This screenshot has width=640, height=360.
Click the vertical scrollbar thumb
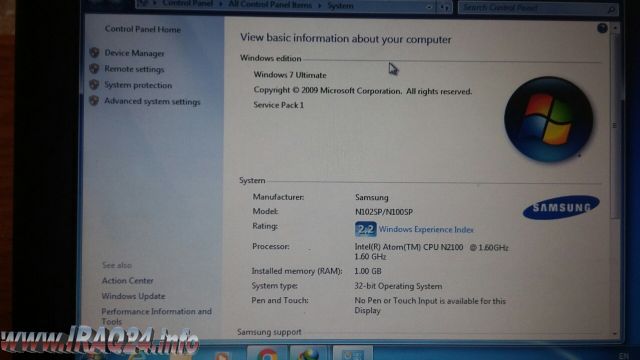[x=615, y=124]
